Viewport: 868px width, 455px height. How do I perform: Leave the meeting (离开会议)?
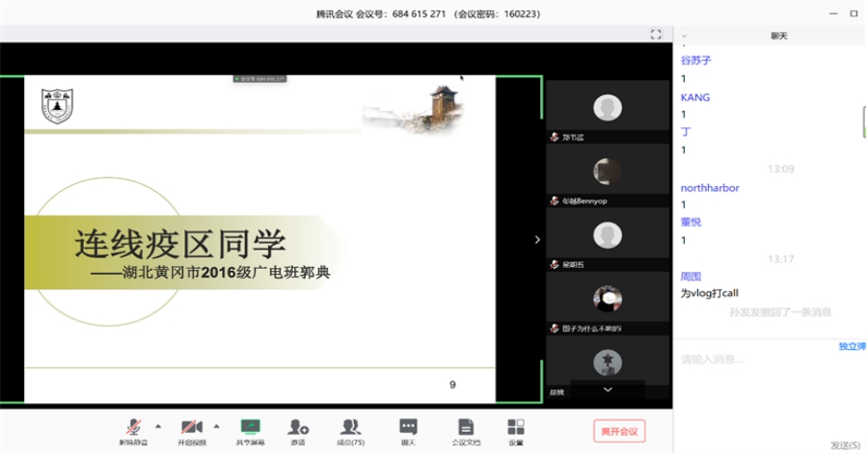[619, 430]
